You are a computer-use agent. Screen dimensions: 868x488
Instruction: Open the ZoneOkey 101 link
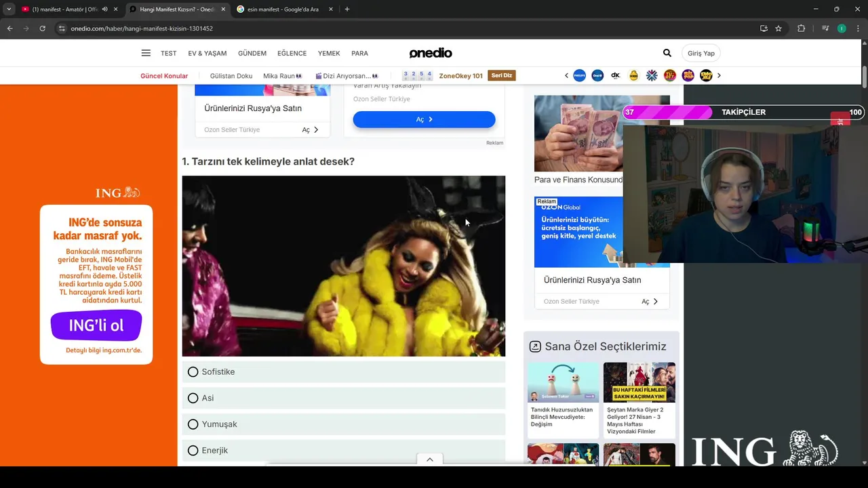461,76
